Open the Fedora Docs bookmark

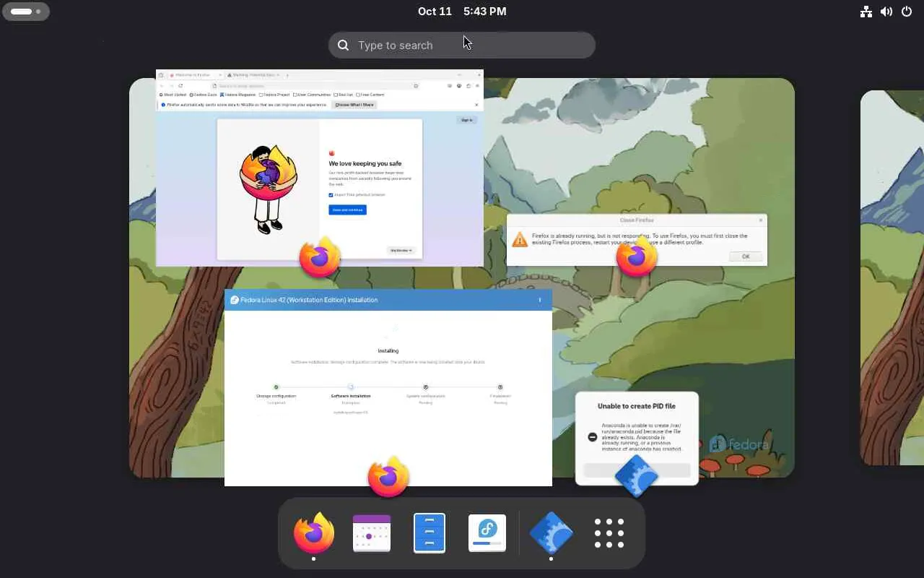click(x=204, y=95)
